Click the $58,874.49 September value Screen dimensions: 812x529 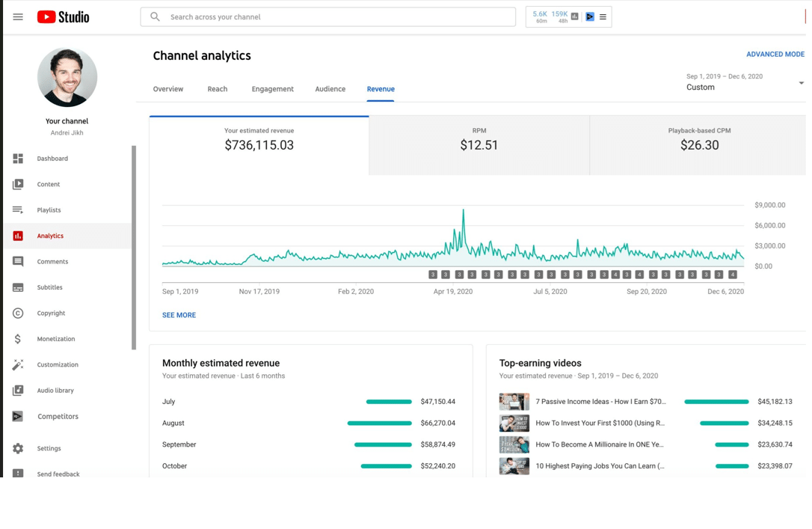(438, 444)
